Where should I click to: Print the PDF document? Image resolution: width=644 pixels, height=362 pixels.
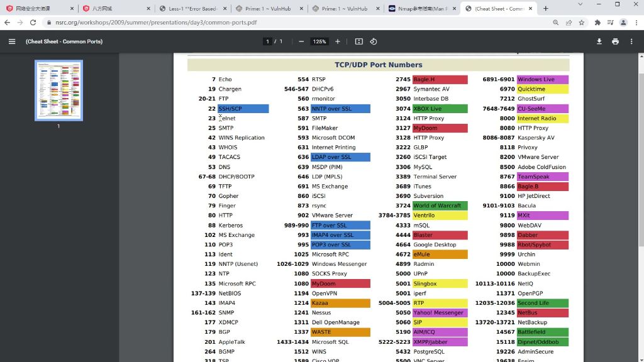[615, 41]
